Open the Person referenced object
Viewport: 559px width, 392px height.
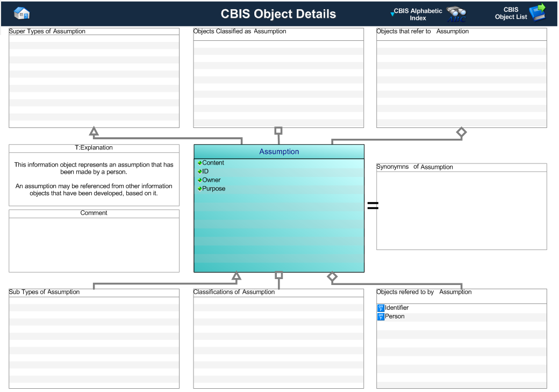pos(395,316)
